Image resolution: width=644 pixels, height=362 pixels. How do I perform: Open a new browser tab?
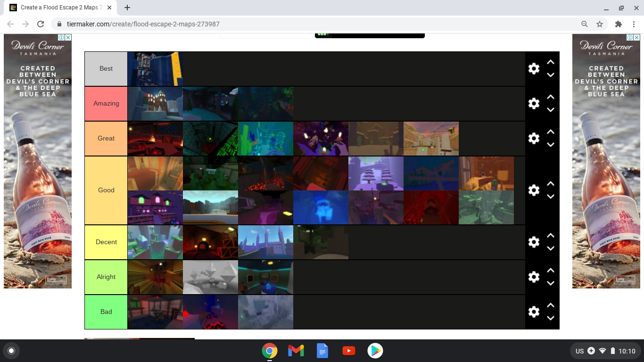(127, 8)
